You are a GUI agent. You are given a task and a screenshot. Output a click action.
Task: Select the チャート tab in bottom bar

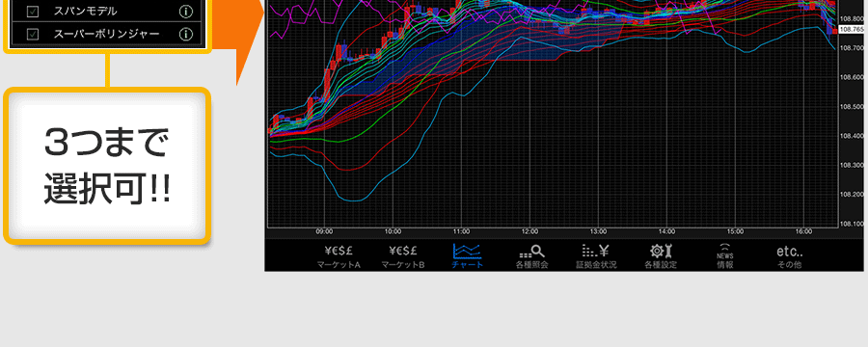coord(467,256)
